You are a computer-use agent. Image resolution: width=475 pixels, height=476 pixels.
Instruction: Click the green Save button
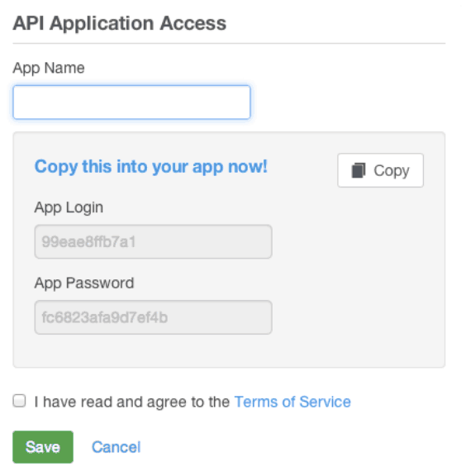pos(43,447)
